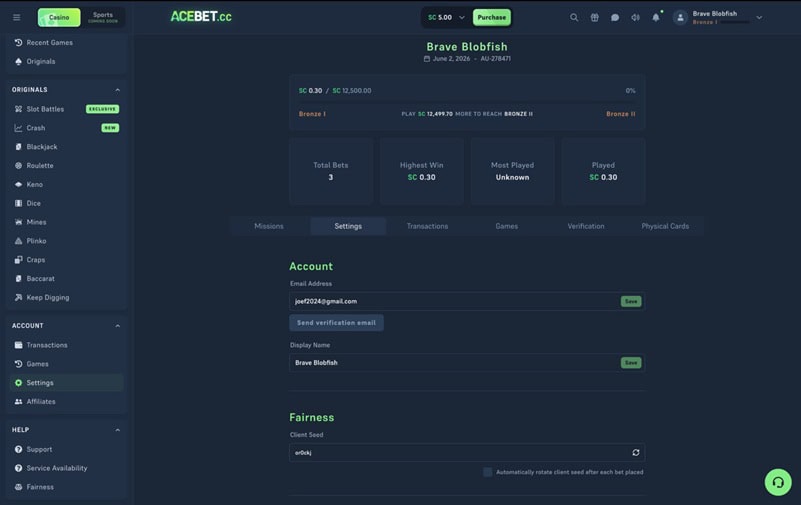Open Roulette from sidebar
This screenshot has width=801, height=505.
point(66,165)
